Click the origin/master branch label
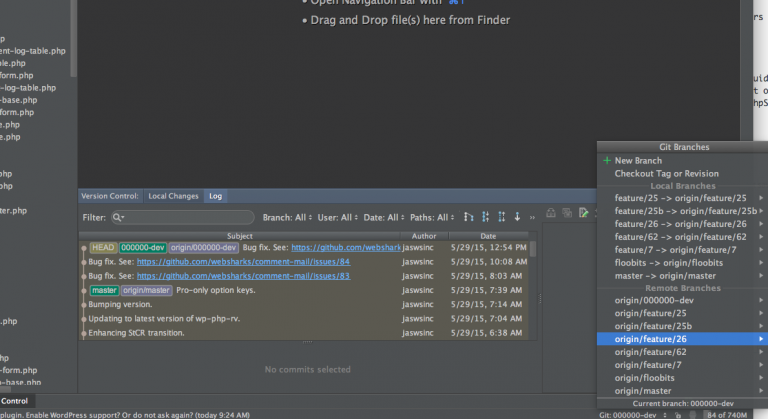Viewport: 768px width, 419px height. pyautogui.click(x=146, y=290)
